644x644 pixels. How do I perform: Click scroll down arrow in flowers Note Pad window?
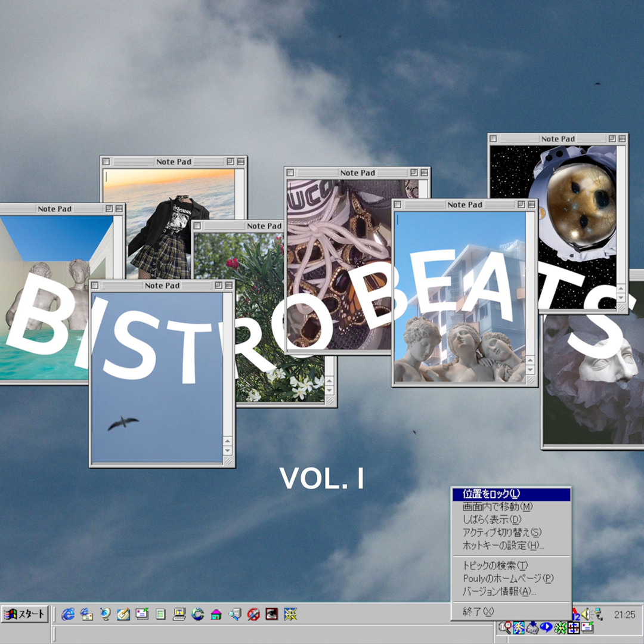[x=329, y=390]
